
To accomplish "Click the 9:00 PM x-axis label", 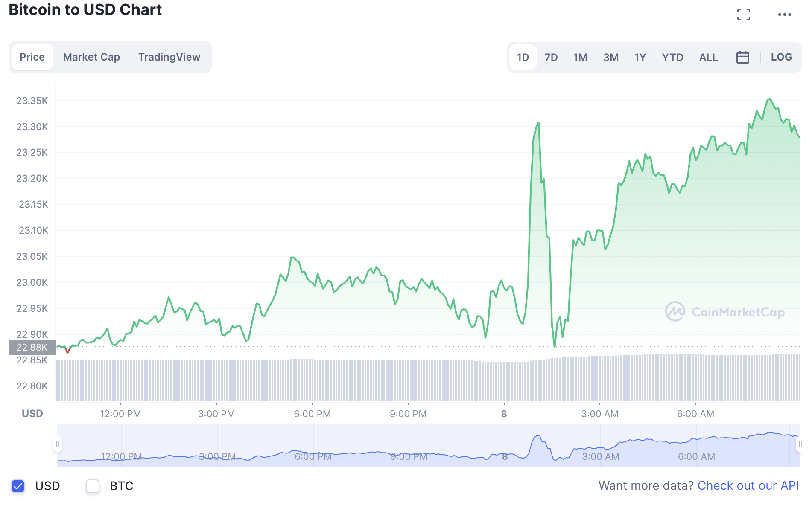I will 408,414.
